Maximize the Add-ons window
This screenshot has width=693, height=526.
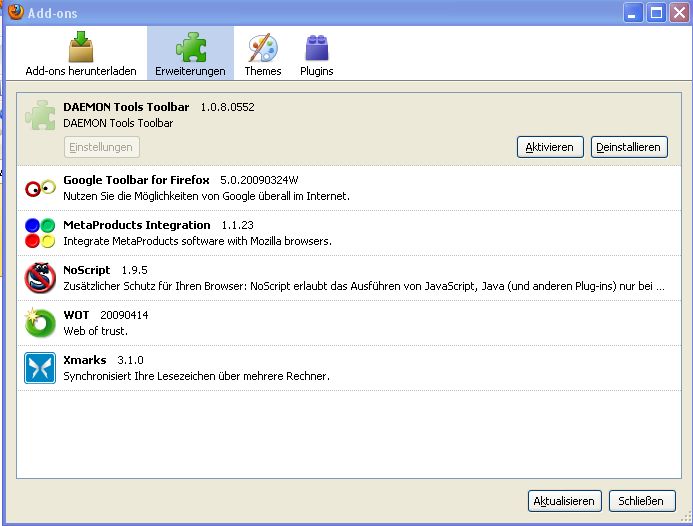[x=656, y=12]
